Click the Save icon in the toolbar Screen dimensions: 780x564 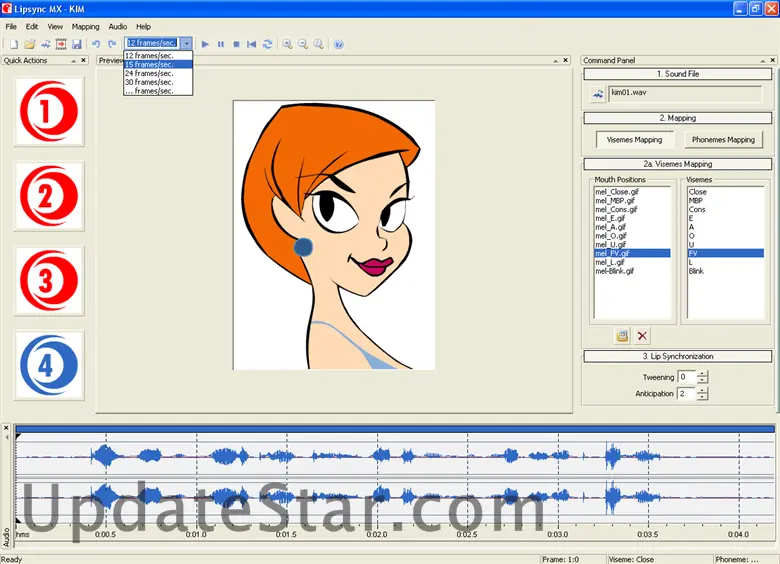tap(76, 44)
